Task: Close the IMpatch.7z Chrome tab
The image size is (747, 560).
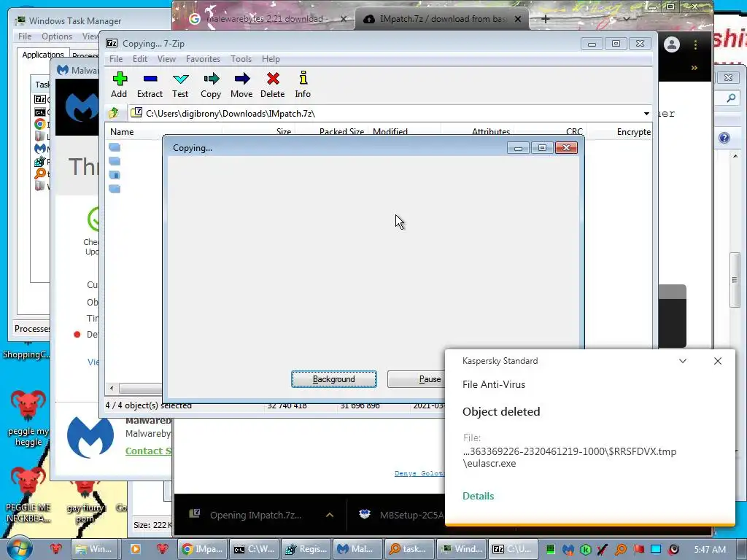Action: click(518, 19)
